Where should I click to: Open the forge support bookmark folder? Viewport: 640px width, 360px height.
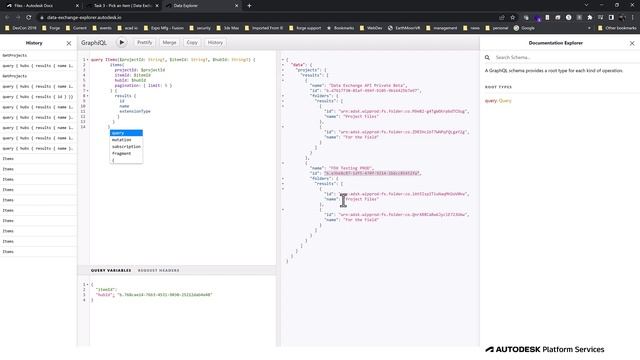tap(305, 28)
